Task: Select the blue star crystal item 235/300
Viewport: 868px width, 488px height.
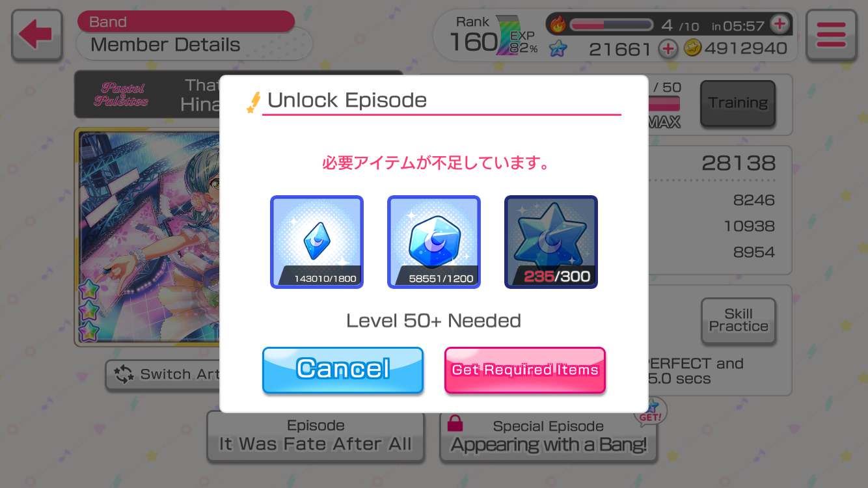Action: click(x=551, y=242)
